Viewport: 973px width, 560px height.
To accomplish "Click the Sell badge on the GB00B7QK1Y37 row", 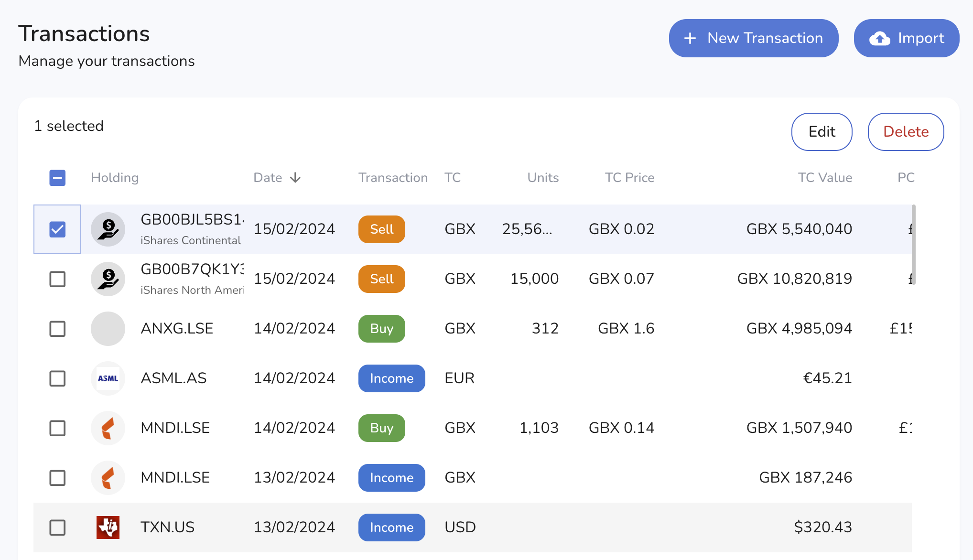I will tap(382, 279).
